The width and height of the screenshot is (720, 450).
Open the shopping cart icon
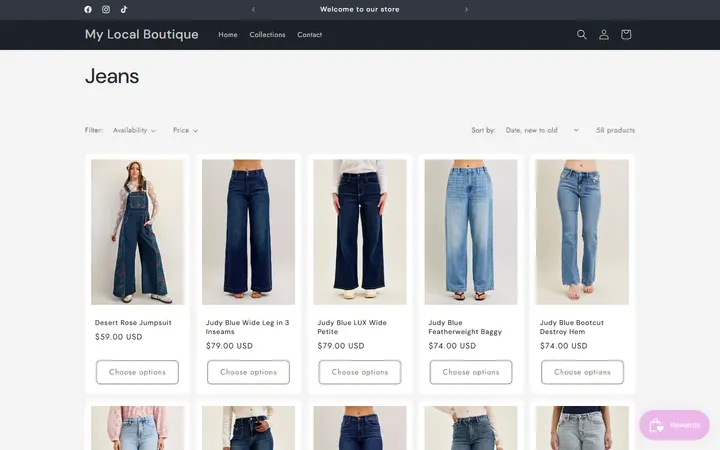[626, 34]
